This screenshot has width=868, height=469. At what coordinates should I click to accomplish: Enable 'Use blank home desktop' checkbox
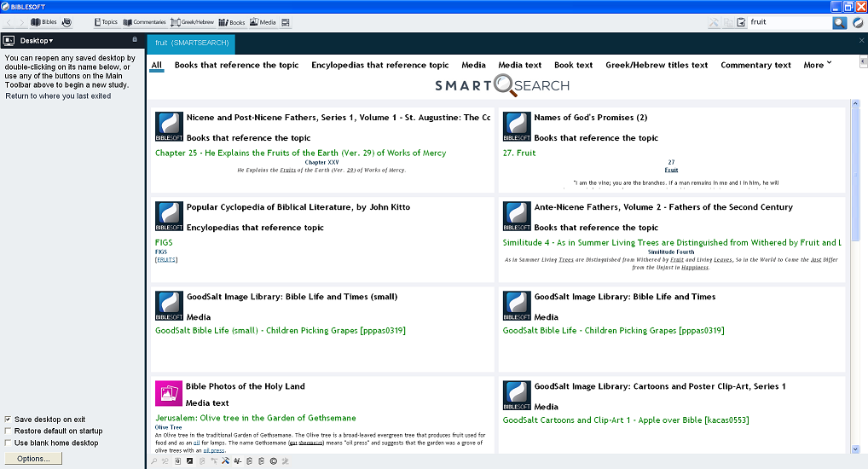(8, 443)
